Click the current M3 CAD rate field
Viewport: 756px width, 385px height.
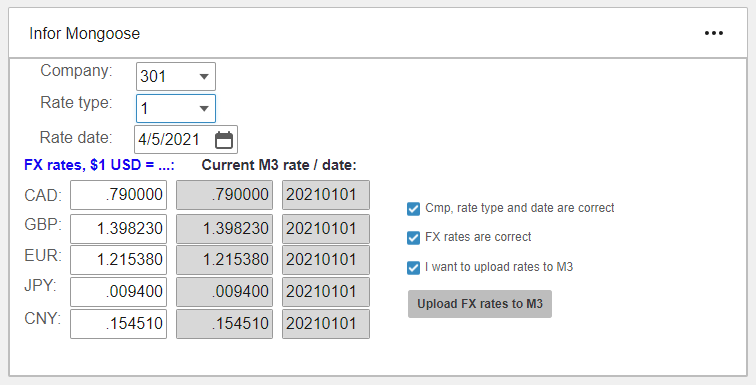click(225, 195)
